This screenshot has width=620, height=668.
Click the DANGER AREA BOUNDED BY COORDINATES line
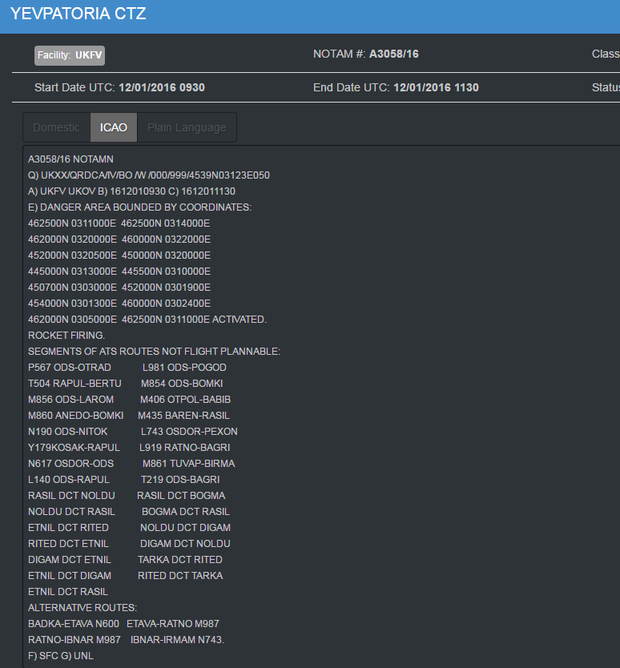click(140, 207)
